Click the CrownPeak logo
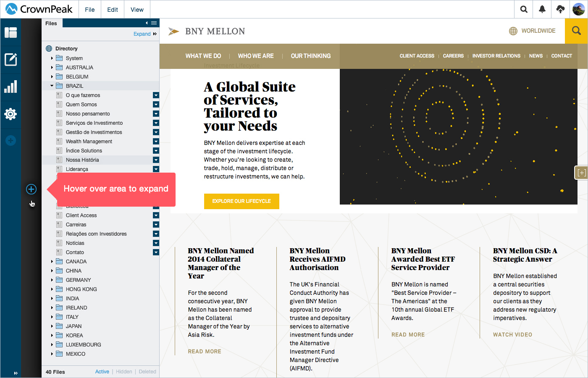This screenshot has width=588, height=378. tap(39, 9)
